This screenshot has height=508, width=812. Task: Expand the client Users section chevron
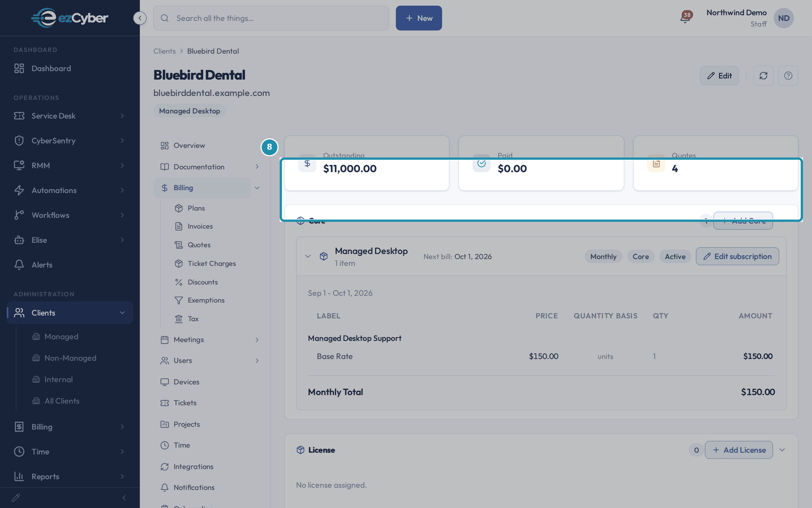pyautogui.click(x=257, y=361)
